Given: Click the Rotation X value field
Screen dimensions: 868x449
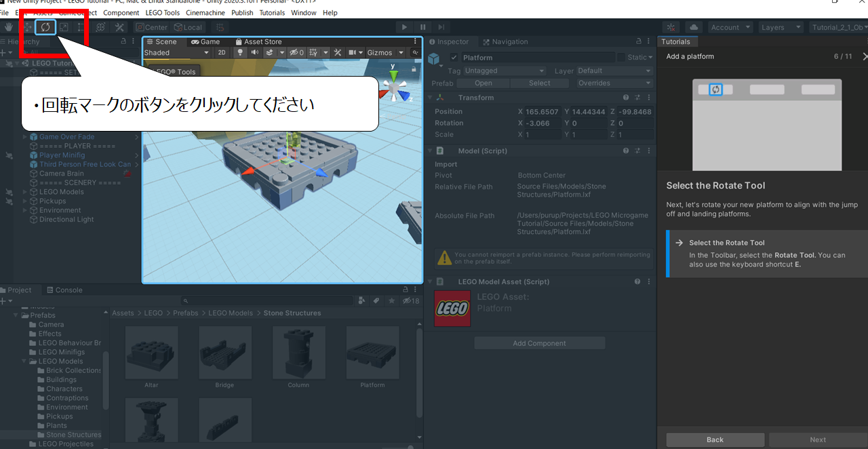Looking at the screenshot, I should pyautogui.click(x=544, y=123).
